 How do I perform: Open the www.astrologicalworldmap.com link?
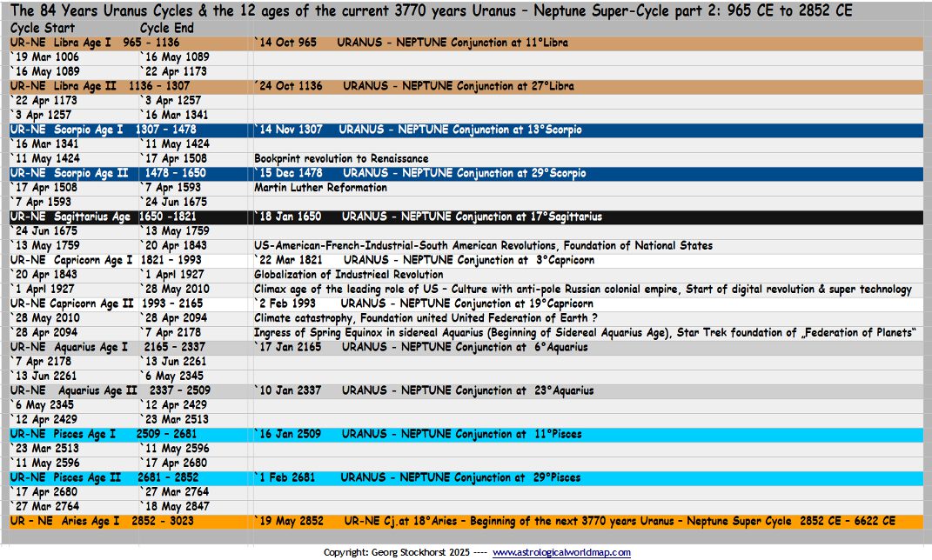pyautogui.click(x=561, y=552)
